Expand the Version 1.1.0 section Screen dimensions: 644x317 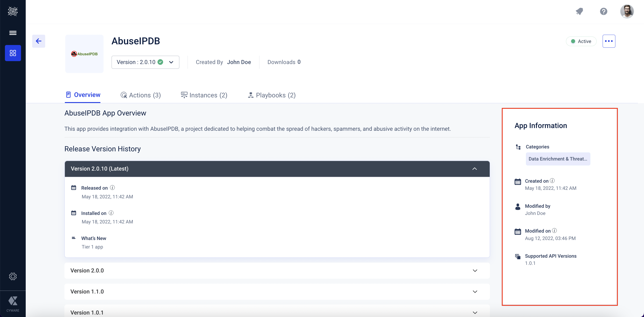[475, 291]
